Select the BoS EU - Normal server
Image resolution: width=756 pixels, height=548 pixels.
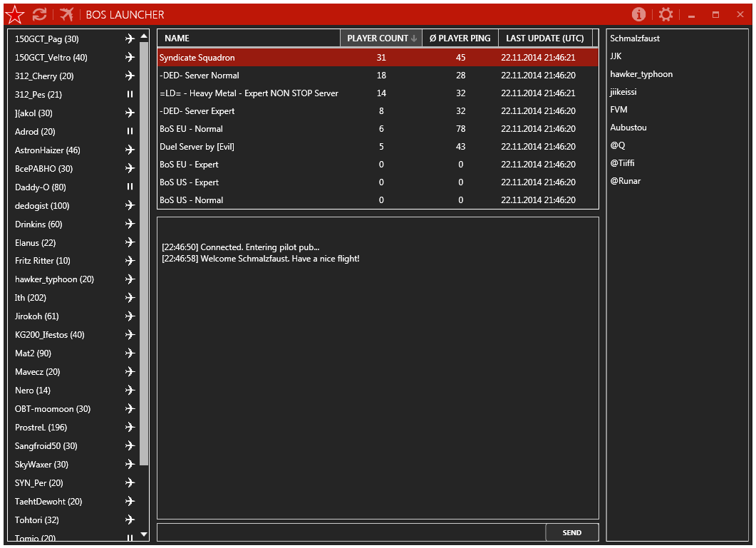[x=378, y=129]
